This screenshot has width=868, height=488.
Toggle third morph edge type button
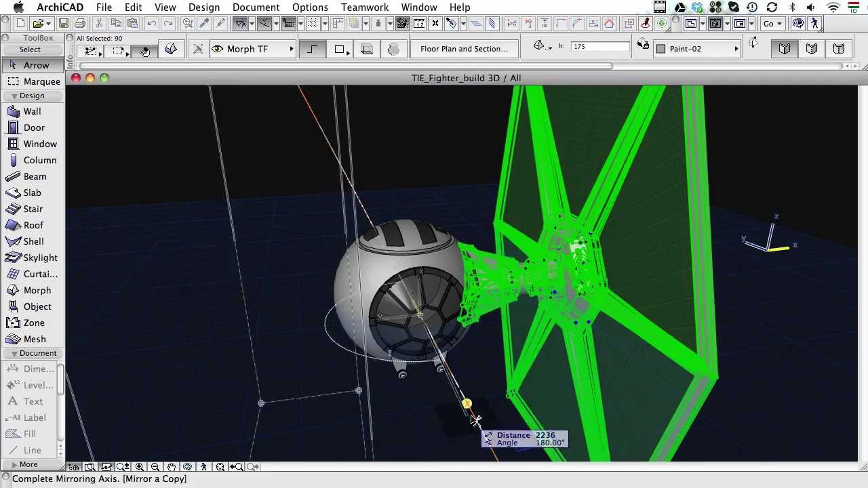click(x=839, y=49)
